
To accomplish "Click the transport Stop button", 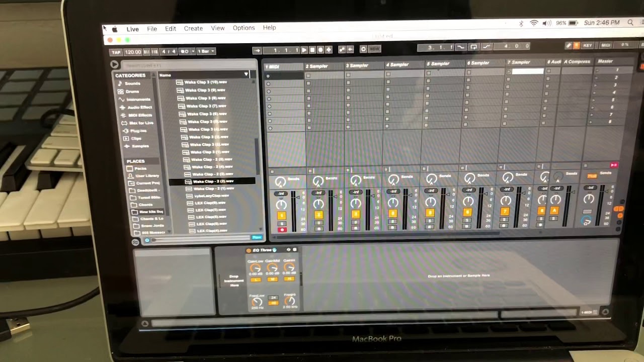I will pos(312,50).
